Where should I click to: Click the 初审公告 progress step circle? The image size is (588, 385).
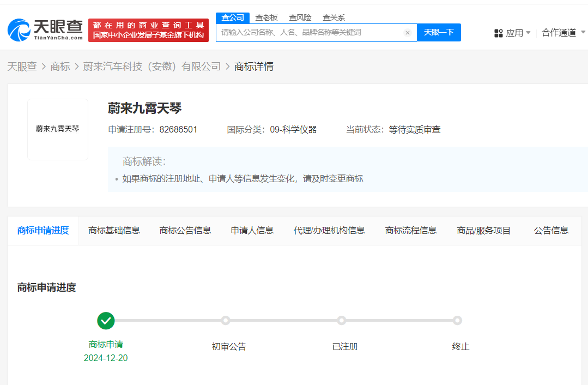[226, 321]
